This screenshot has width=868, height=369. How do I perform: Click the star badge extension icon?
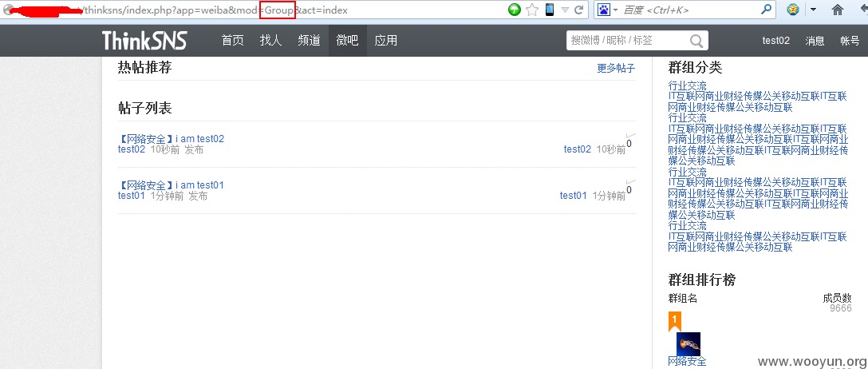click(x=793, y=10)
